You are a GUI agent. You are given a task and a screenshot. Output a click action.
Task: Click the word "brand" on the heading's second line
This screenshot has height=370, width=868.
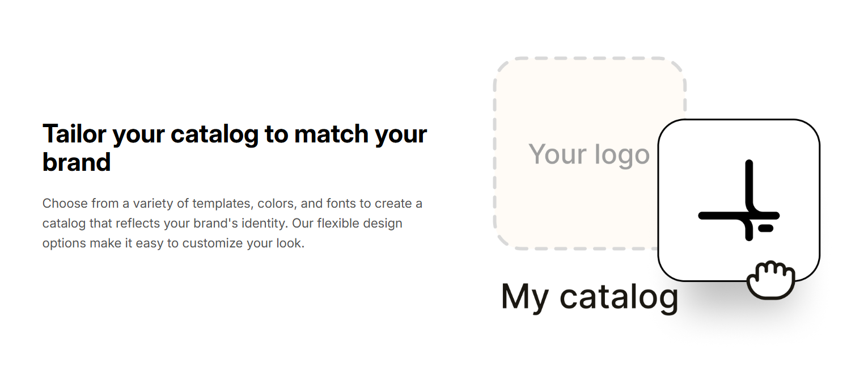tap(77, 162)
